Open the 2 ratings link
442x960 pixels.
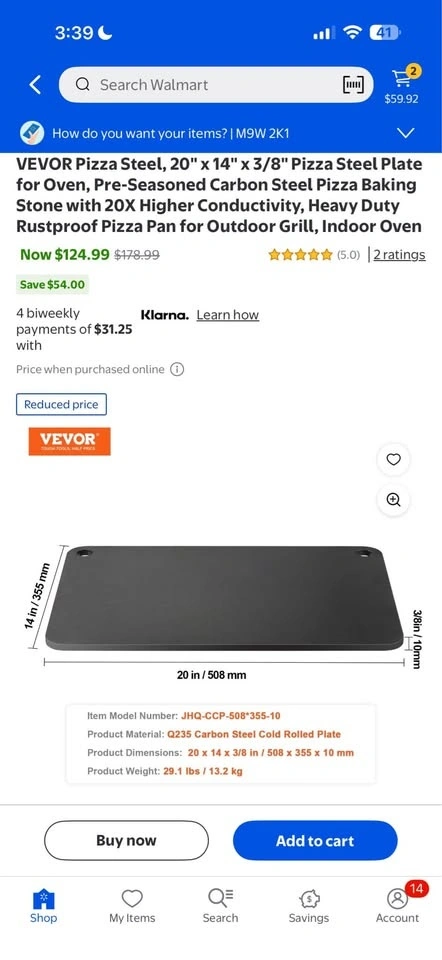[399, 255]
